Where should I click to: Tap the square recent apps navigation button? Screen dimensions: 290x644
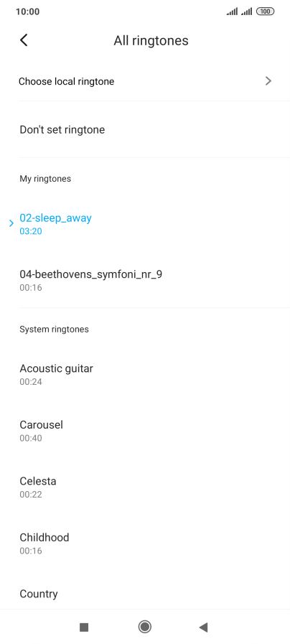(84, 627)
